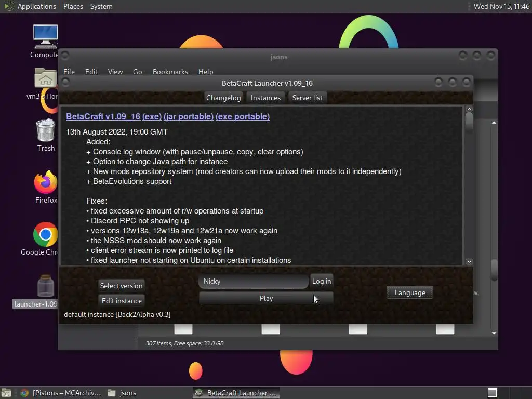
Task: Click the Applications menu logo icon
Action: click(x=8, y=6)
